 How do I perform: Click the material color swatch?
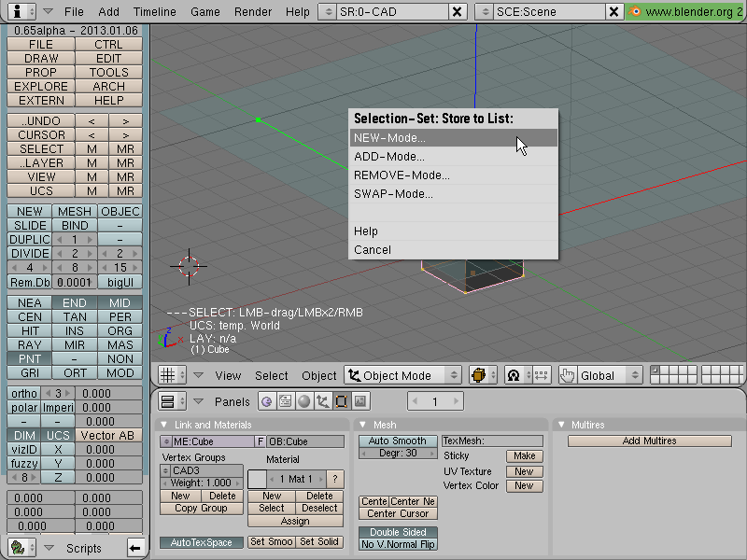click(257, 479)
